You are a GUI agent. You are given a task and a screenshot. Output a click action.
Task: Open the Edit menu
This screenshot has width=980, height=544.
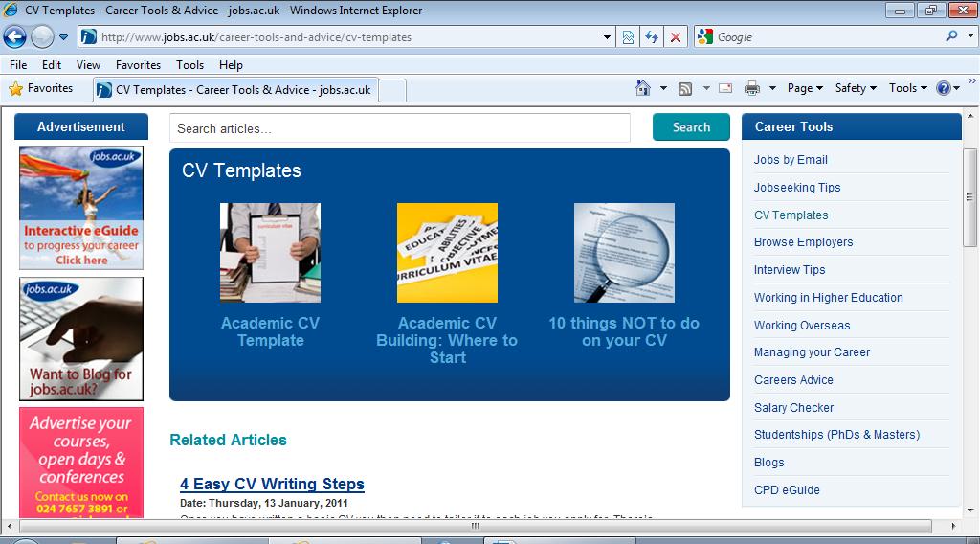(x=52, y=65)
